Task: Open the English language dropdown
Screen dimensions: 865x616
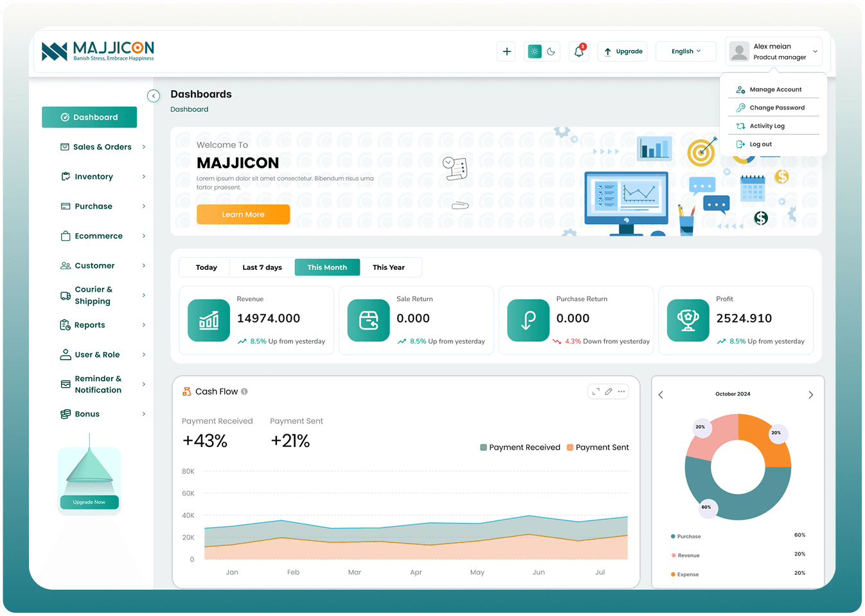Action: click(x=686, y=51)
